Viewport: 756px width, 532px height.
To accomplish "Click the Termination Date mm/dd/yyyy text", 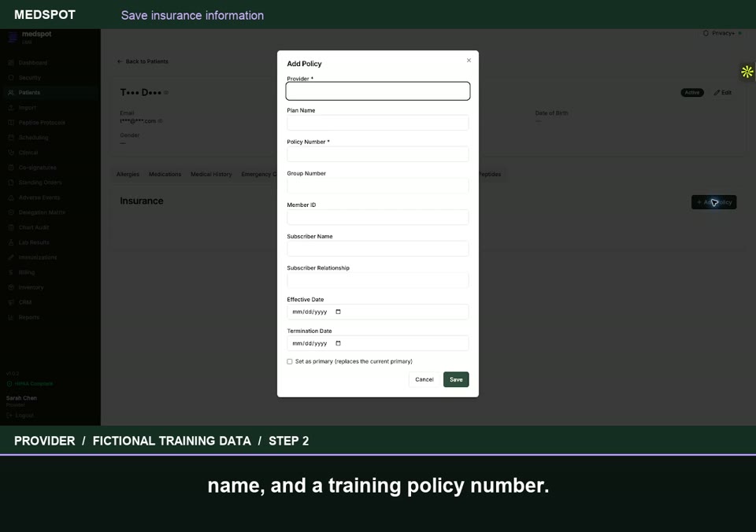I will pyautogui.click(x=309, y=343).
